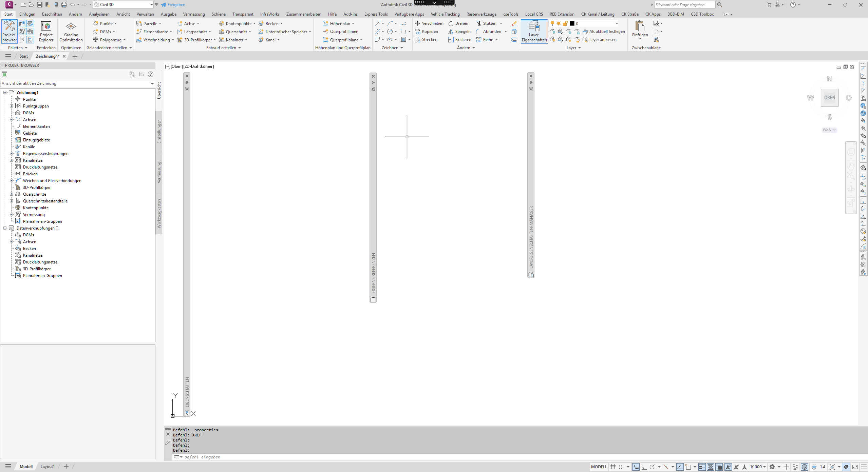Click the Layer anpassen (match layer) icon
This screenshot has height=472, width=868.
(585, 40)
